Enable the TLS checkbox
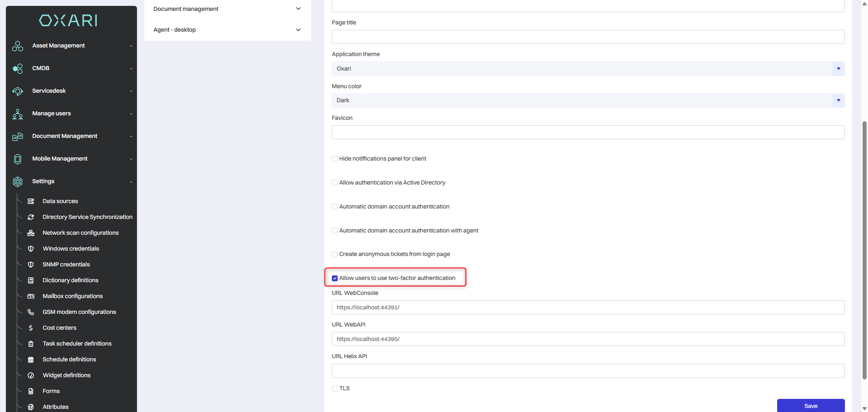Image resolution: width=868 pixels, height=412 pixels. click(335, 389)
